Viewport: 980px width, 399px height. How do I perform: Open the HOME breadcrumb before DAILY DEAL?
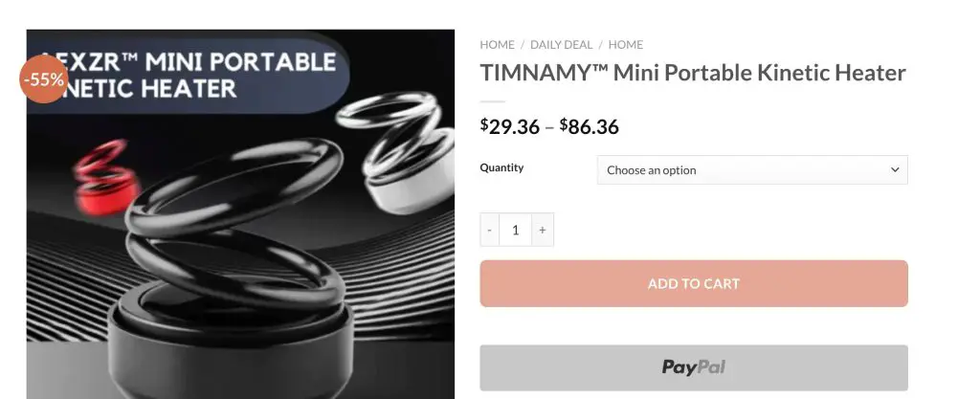tap(497, 45)
